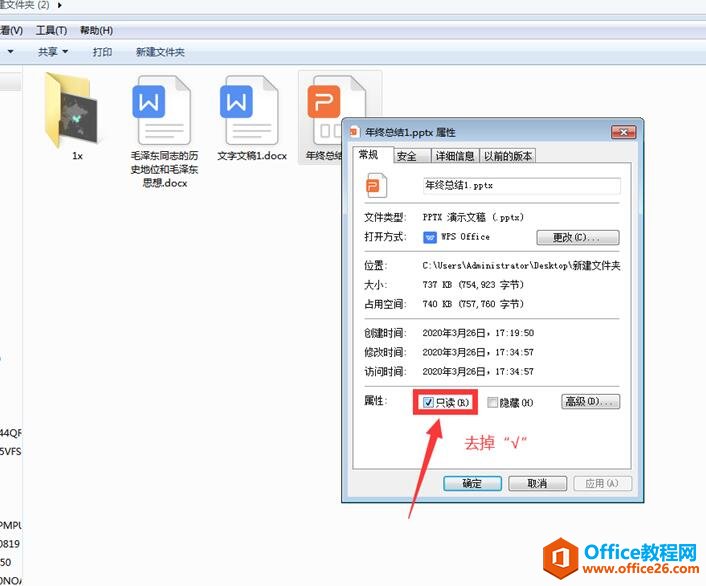Click the title bar icon of properties dialog

pos(354,132)
